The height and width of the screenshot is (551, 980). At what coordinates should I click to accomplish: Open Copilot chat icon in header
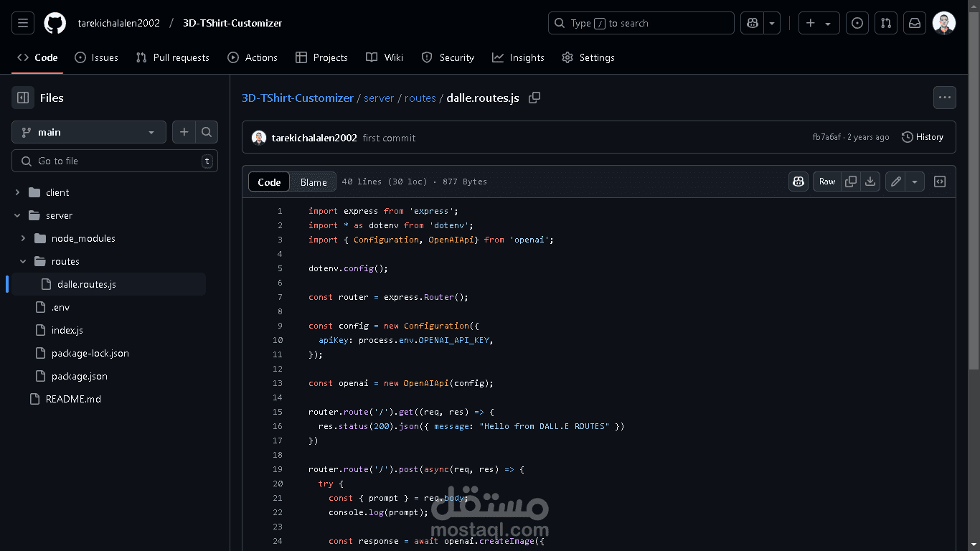(752, 23)
